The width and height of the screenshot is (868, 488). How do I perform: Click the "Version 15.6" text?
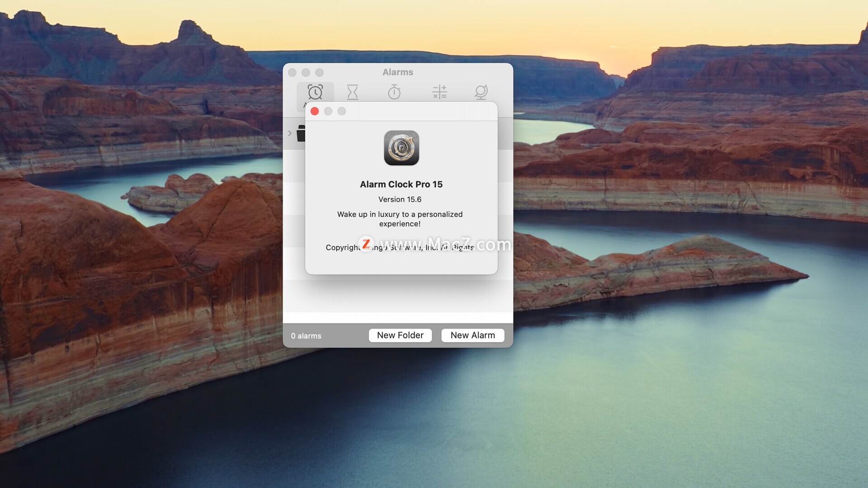[400, 199]
